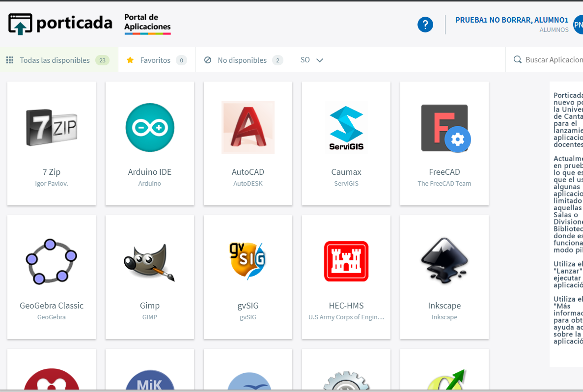Click the Favoritos star icon
Image resolution: width=583 pixels, height=392 pixels.
click(x=130, y=60)
